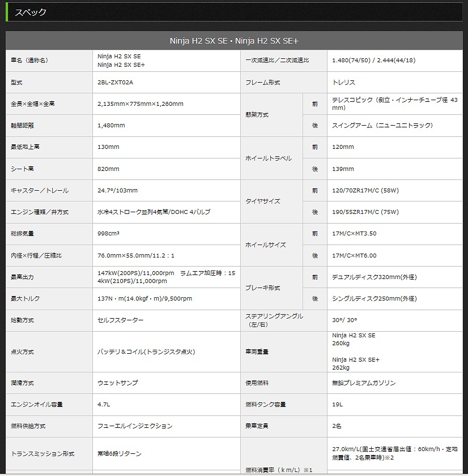Select the エンジン種類／弁方式 label
Image resolution: width=468 pixels, height=476 pixels.
tap(40, 212)
